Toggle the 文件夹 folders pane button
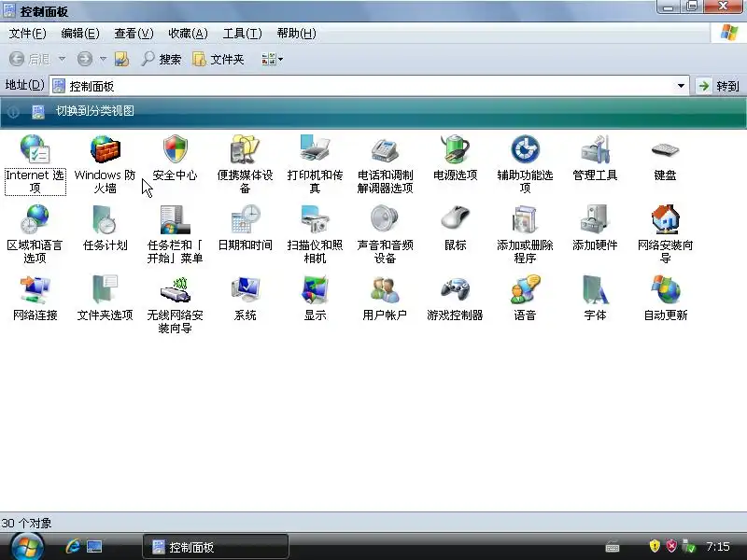Screen dimensions: 747x560 coord(218,59)
